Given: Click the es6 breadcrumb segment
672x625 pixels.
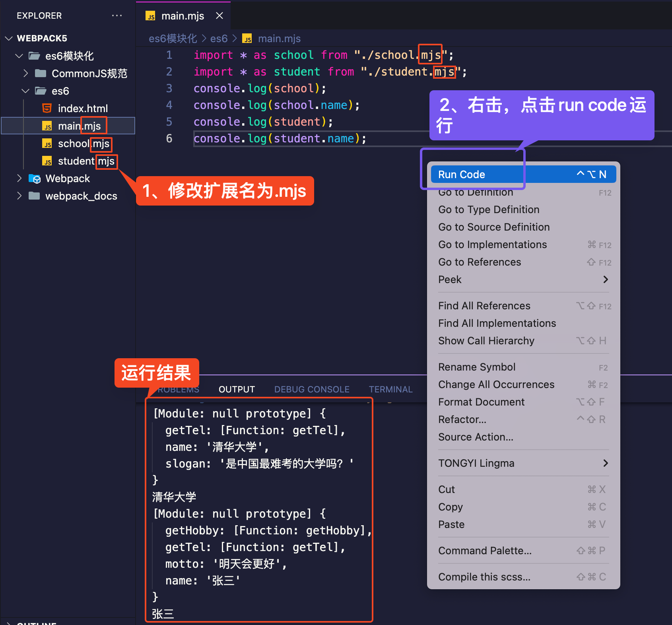Looking at the screenshot, I should tap(219, 39).
